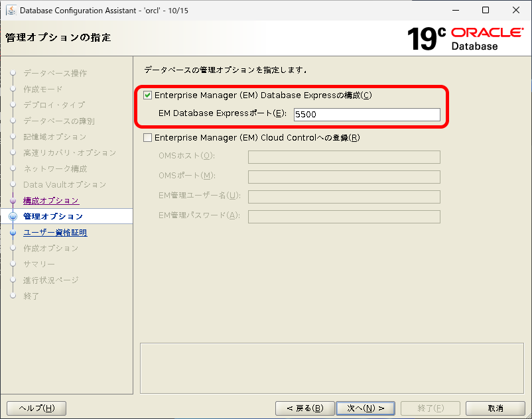Enable EM Cloud Controlへの登録 checkbox

(x=147, y=138)
